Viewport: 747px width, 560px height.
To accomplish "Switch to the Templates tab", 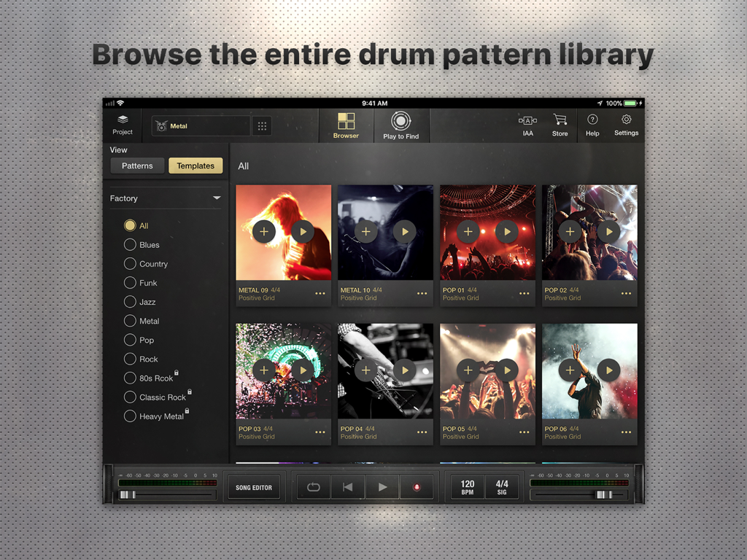I will 195,166.
